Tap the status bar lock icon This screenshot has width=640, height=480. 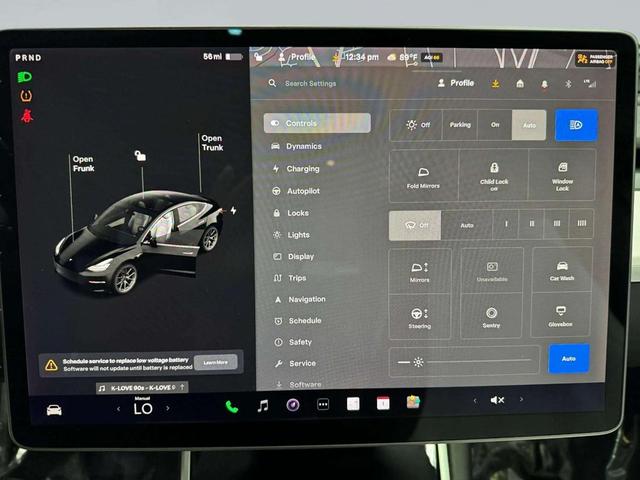coord(258,57)
